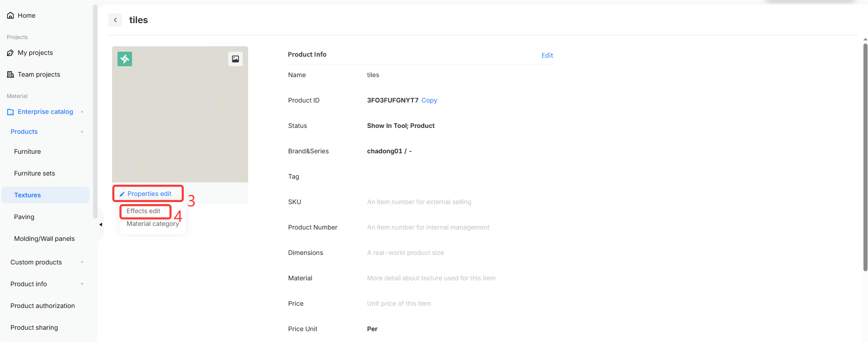Click the Edit link in Product Info
The height and width of the screenshot is (342, 868).
click(547, 55)
